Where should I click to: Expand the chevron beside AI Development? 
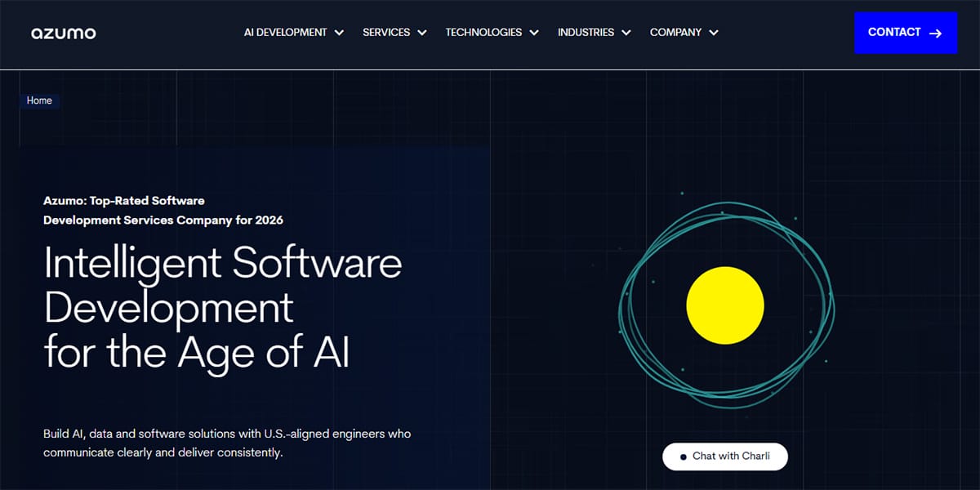tap(339, 33)
